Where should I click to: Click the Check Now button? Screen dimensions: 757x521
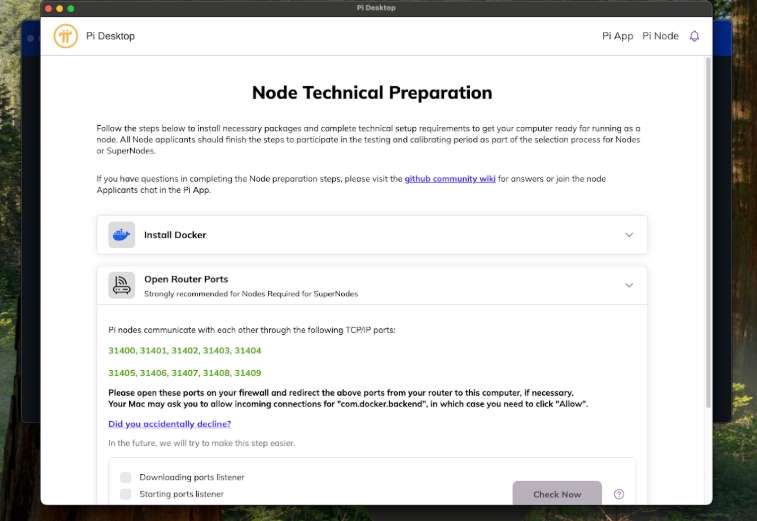click(557, 494)
